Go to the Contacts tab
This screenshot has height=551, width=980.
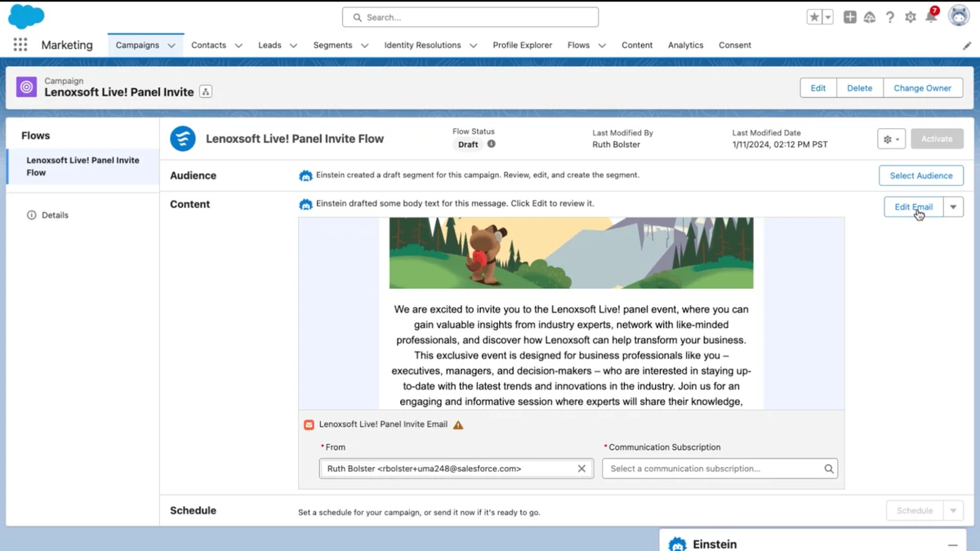[208, 46]
